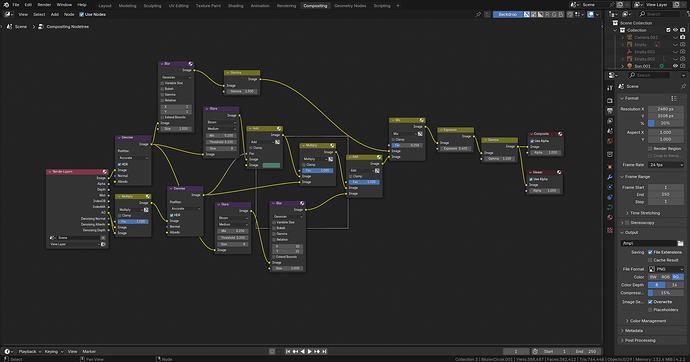Enable the Render Region checkbox

pyautogui.click(x=650, y=149)
